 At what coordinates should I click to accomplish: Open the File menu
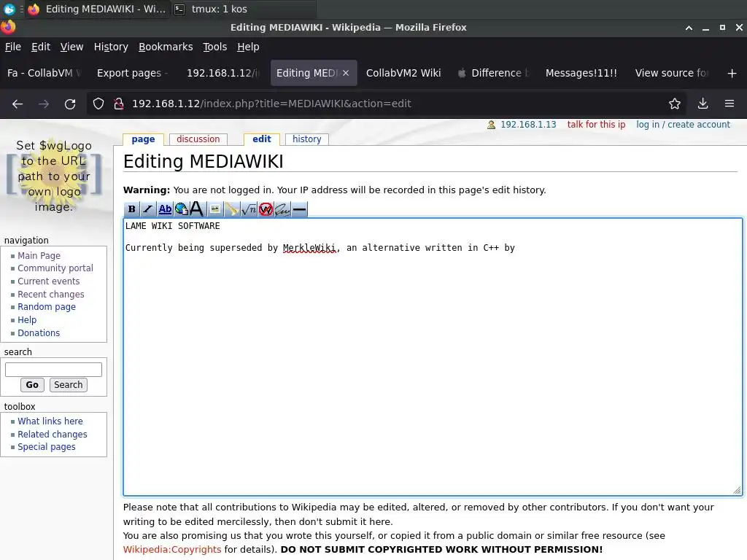pos(13,47)
